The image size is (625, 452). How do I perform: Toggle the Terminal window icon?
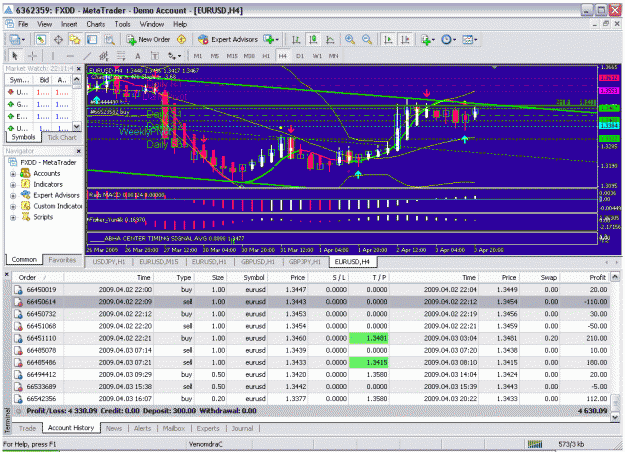pos(92,39)
